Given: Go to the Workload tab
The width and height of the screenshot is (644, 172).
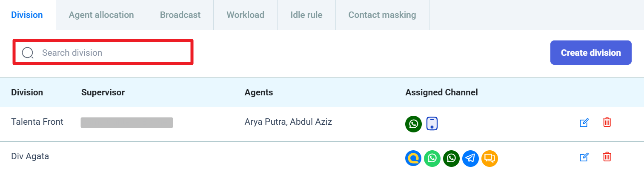Looking at the screenshot, I should pos(245,15).
